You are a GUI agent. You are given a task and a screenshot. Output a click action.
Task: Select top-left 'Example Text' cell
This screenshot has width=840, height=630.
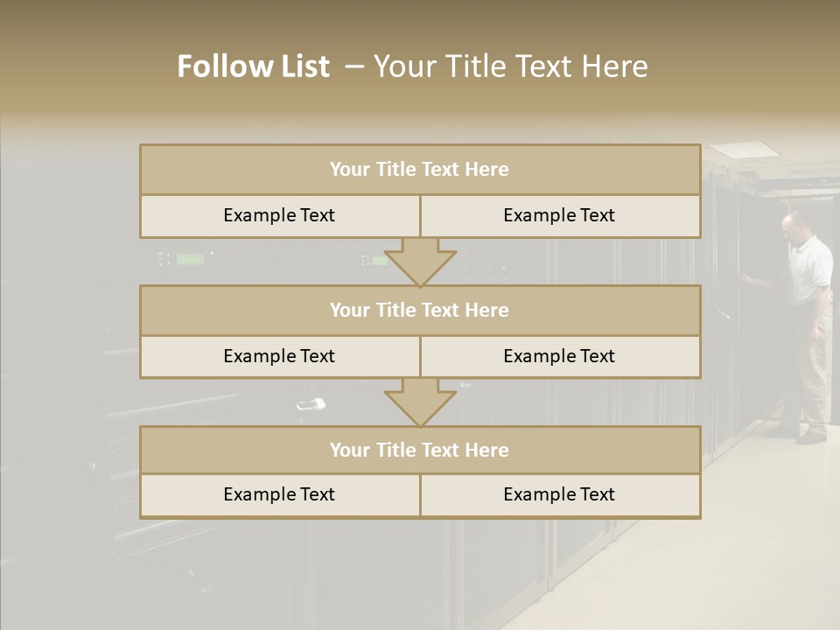click(279, 215)
